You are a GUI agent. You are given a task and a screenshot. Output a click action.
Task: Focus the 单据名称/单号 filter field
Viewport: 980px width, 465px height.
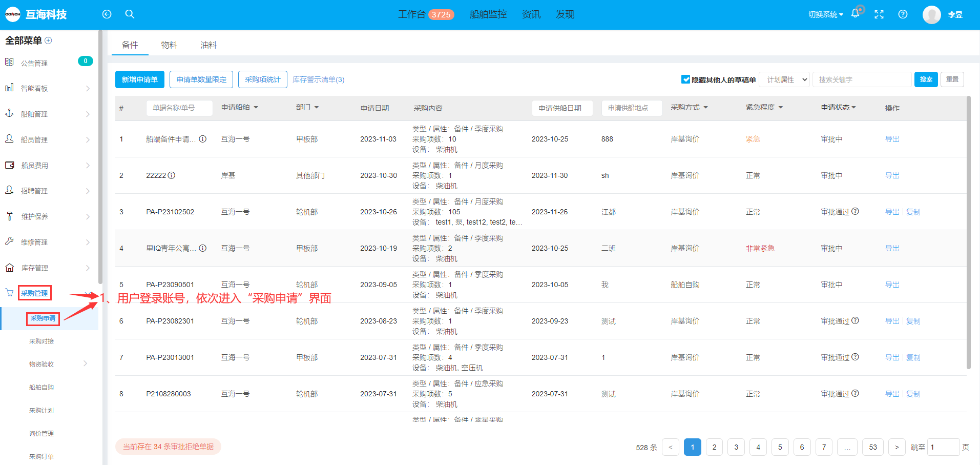(179, 108)
